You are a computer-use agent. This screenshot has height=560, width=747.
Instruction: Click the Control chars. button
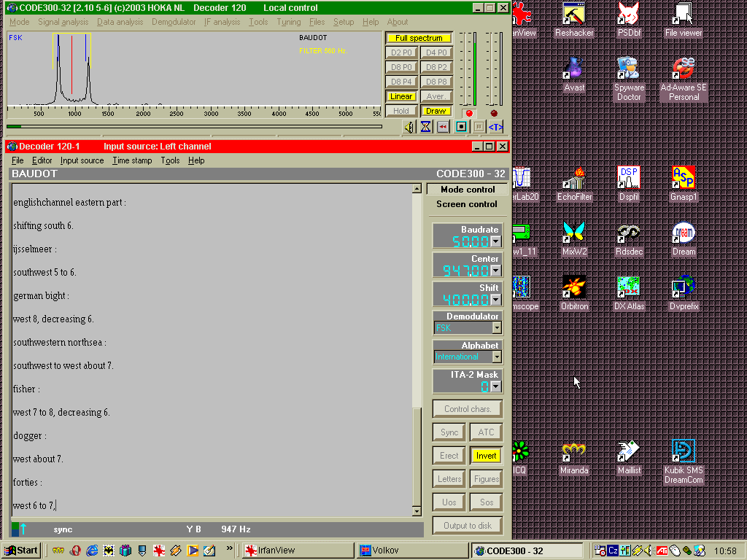[468, 409]
